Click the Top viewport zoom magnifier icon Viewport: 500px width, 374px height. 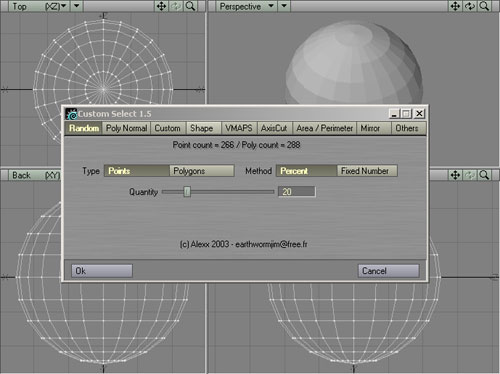point(190,6)
